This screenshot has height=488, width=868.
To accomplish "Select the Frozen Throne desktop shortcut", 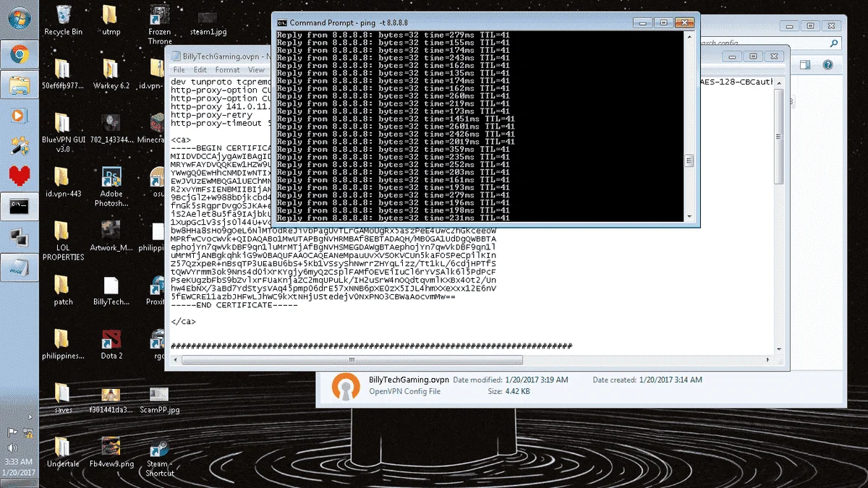I will point(159,25).
